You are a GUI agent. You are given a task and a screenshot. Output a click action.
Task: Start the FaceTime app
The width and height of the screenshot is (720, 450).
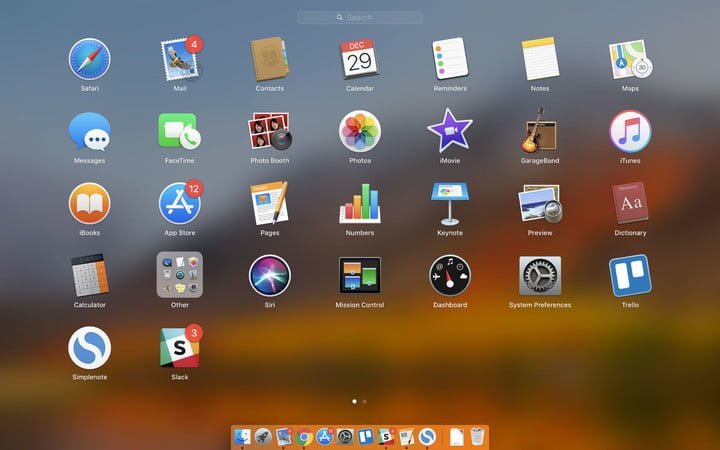[180, 131]
